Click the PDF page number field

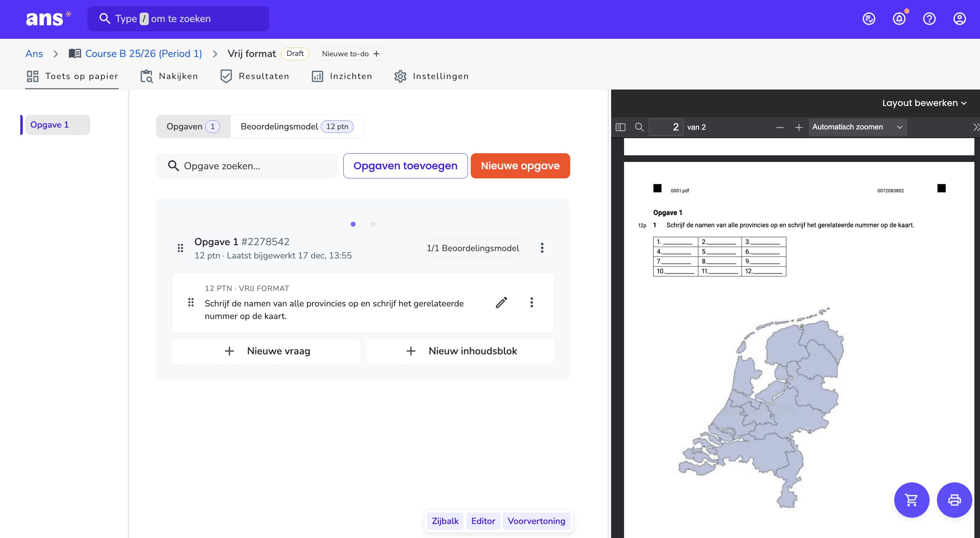coord(666,127)
